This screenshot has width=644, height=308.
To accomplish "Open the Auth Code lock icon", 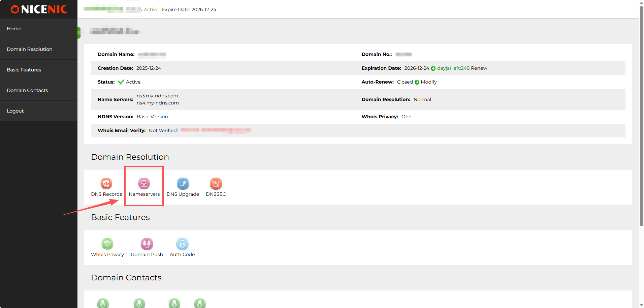I will click(182, 244).
